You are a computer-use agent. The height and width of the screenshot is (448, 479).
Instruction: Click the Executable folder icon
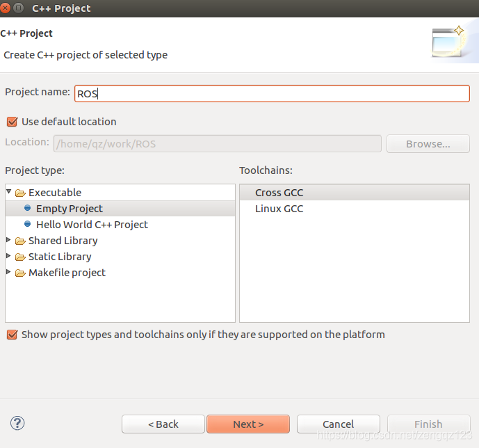[20, 193]
